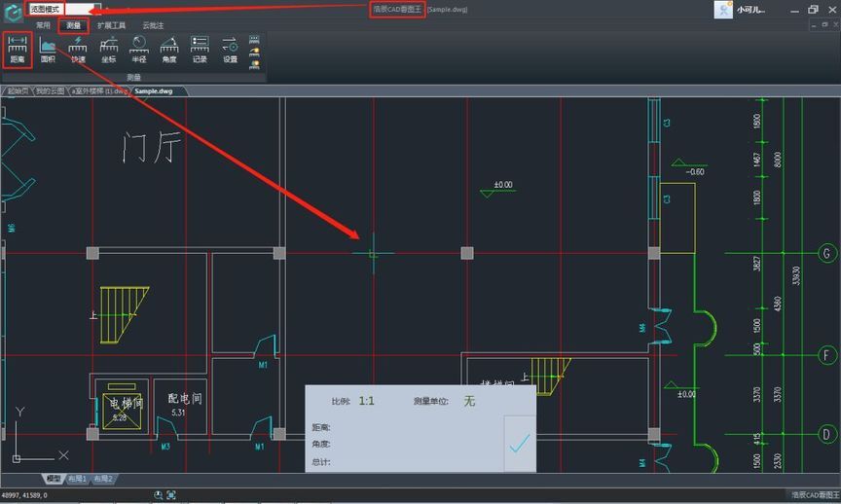The height and width of the screenshot is (504, 841).
Task: Choose the 坐标 coordinate tool
Action: point(109,49)
